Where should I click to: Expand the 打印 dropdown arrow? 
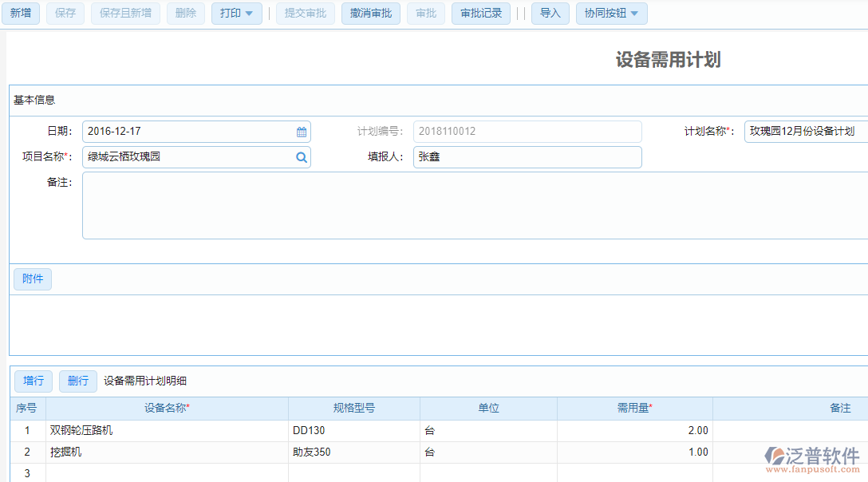pos(250,14)
